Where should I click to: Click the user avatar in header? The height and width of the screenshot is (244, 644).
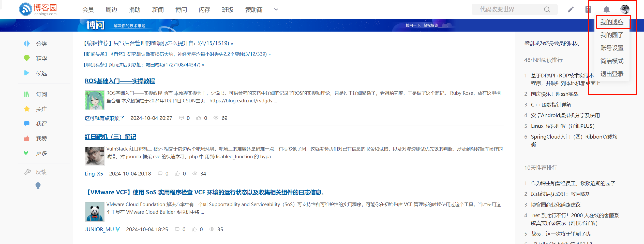pos(625,9)
